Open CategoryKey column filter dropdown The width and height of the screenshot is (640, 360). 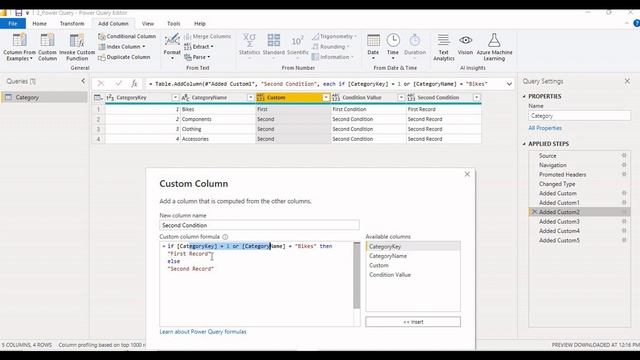pos(175,98)
